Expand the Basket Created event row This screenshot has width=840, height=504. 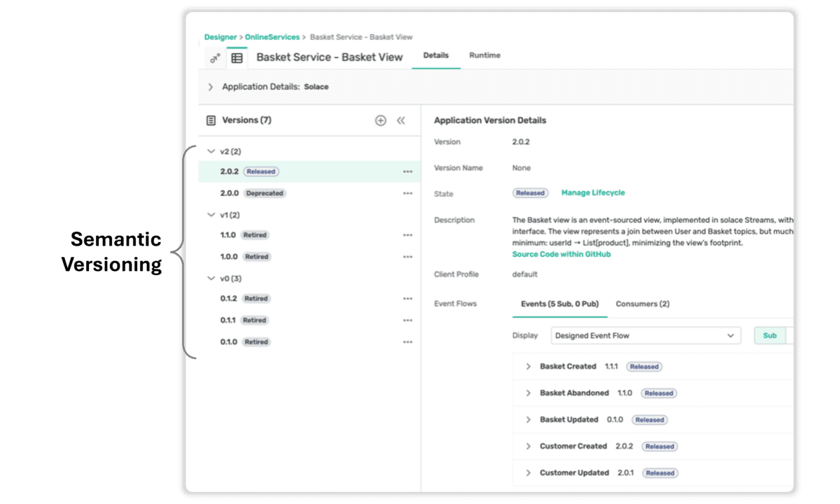528,366
